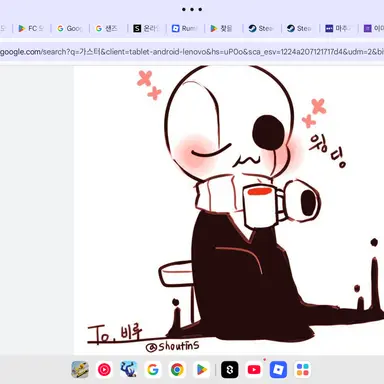Open the three-dot window handle menu

tap(192, 9)
